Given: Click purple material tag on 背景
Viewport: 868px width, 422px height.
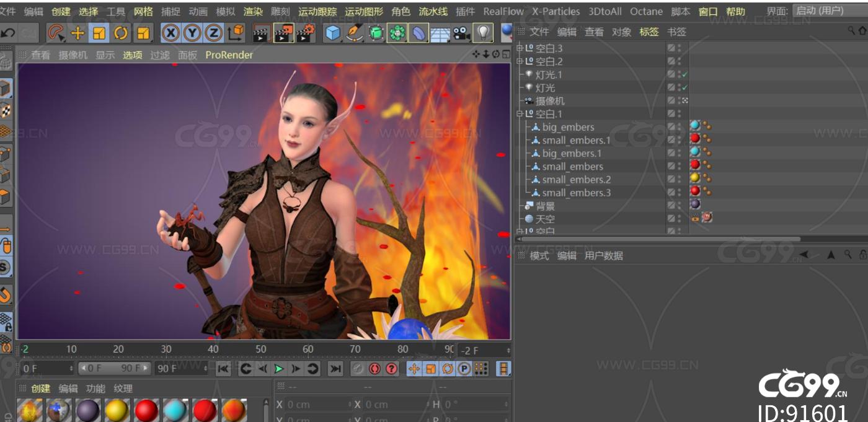Looking at the screenshot, I should pyautogui.click(x=695, y=204).
